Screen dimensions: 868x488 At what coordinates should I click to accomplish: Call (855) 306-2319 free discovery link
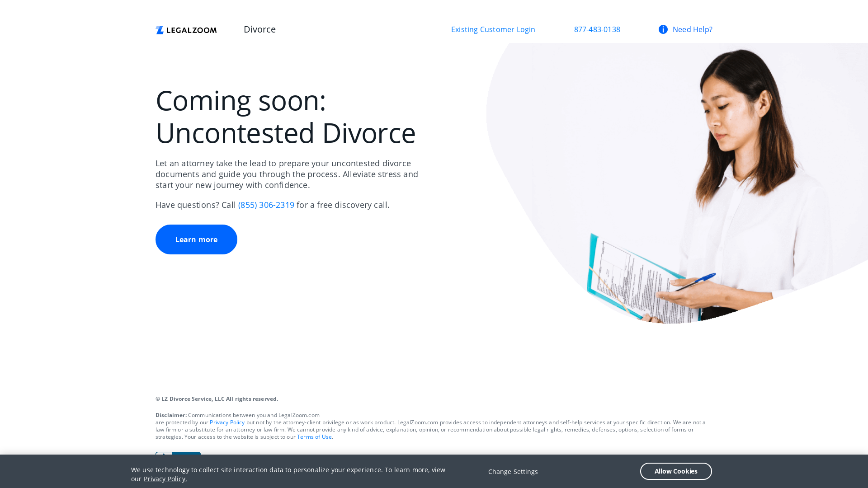[266, 205]
